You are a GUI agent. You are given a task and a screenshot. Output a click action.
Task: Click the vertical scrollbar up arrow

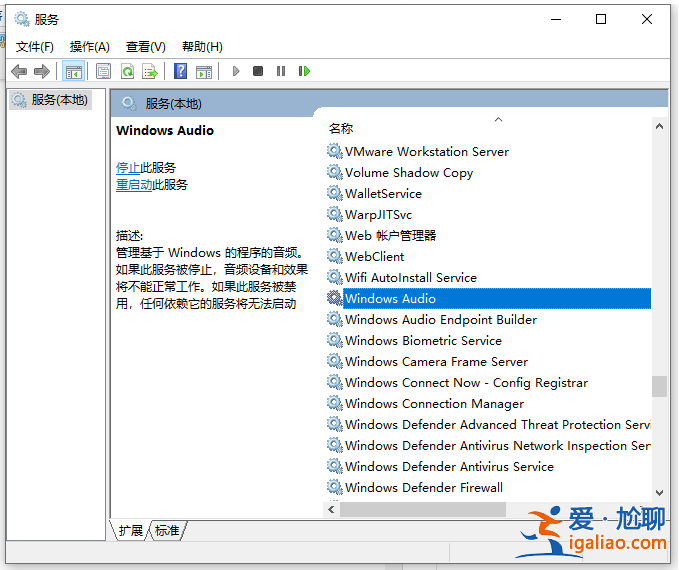point(660,126)
